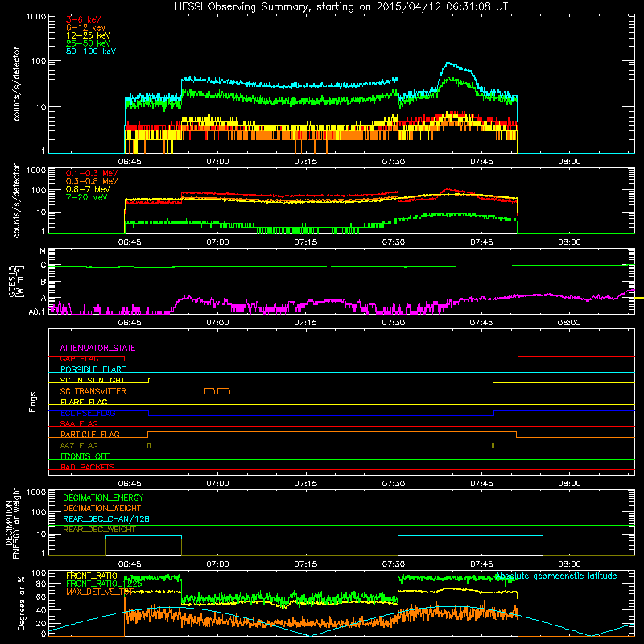This screenshot has height=644, width=644.
Task: Click the HESSI Observing Summary title text
Action: click(341, 7)
